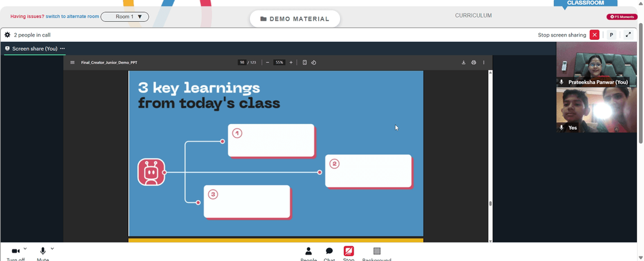The height and width of the screenshot is (261, 644).
Task: Expand microphone options chevron
Action: coord(52,248)
